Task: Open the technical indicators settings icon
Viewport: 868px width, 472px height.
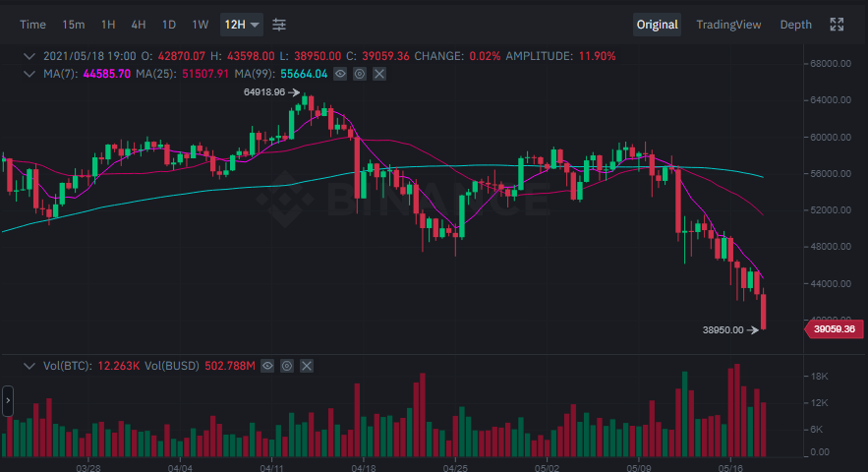Action: pos(280,24)
